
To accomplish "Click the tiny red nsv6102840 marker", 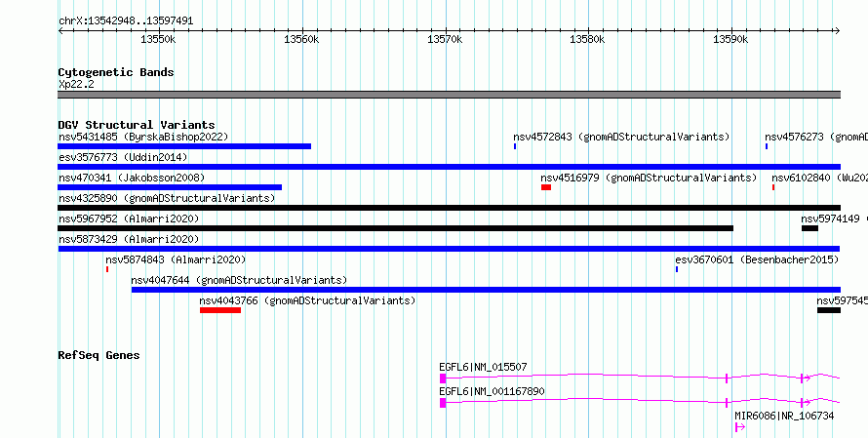I will (x=773, y=187).
